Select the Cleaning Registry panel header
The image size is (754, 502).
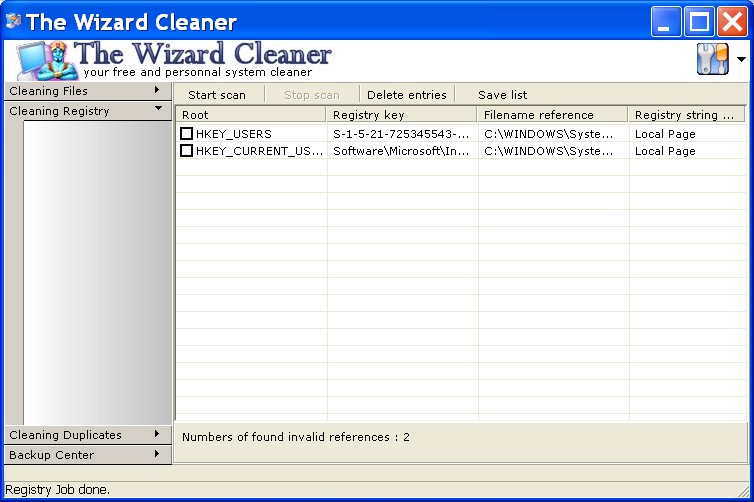[x=88, y=111]
